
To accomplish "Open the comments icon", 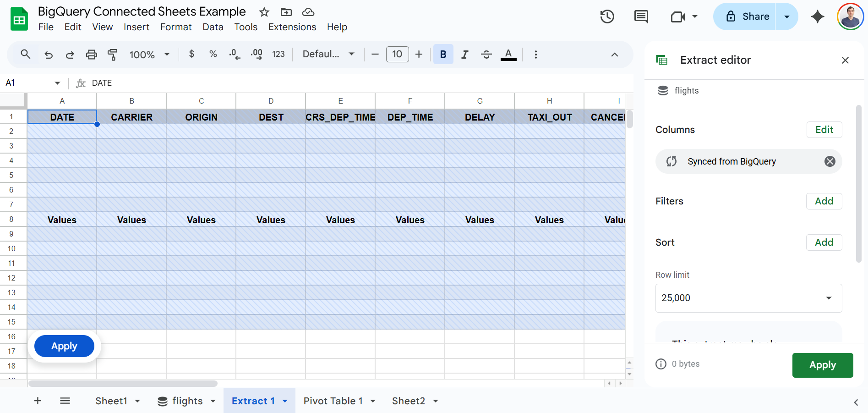I will point(641,17).
